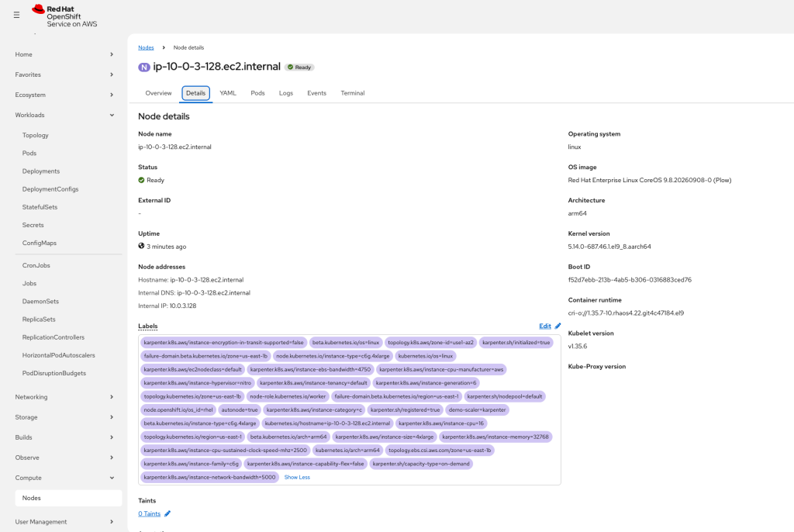The image size is (794, 532).
Task: Click the purple N node badge icon
Action: coord(144,67)
